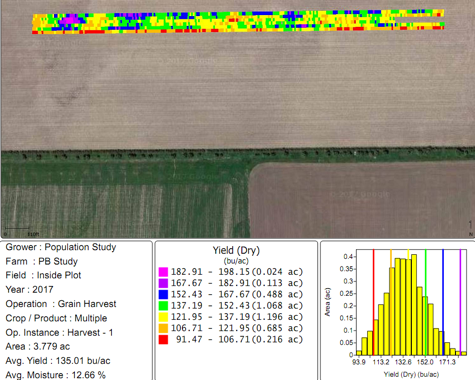The image size is (475, 380).
Task: Click the magenta 182.91–198.15 legend swatch
Action: point(163,272)
